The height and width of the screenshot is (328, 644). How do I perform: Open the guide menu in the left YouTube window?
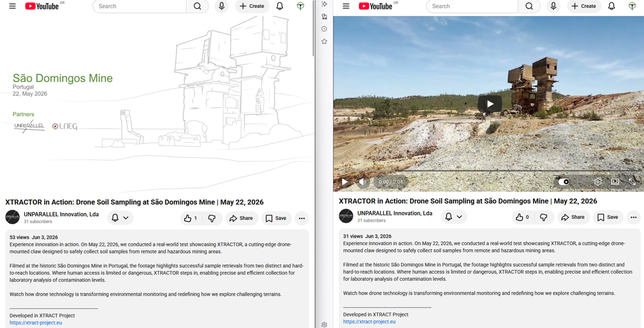click(x=13, y=6)
